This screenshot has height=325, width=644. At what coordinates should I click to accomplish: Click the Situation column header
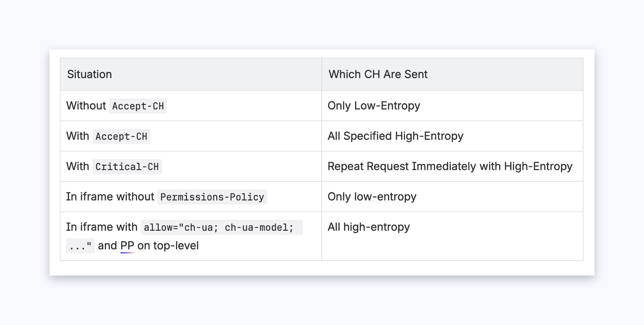click(90, 75)
